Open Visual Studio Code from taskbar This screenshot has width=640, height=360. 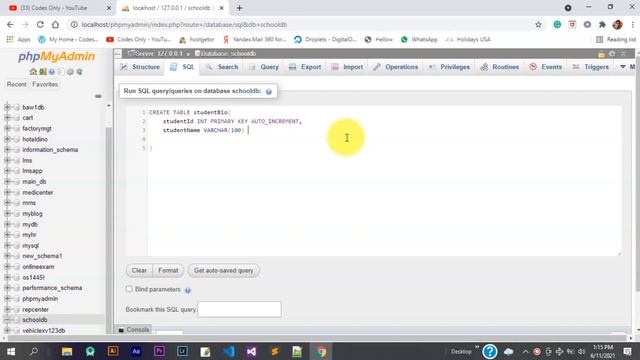pos(229,351)
